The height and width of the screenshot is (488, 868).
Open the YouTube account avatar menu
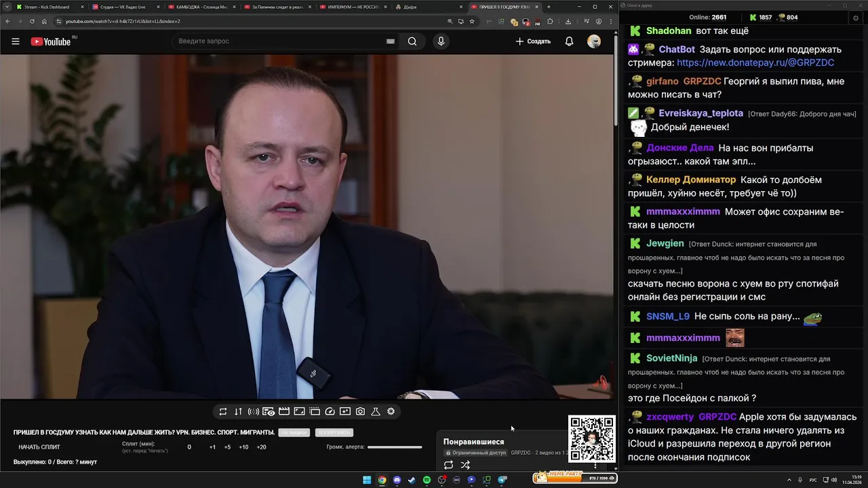point(594,41)
